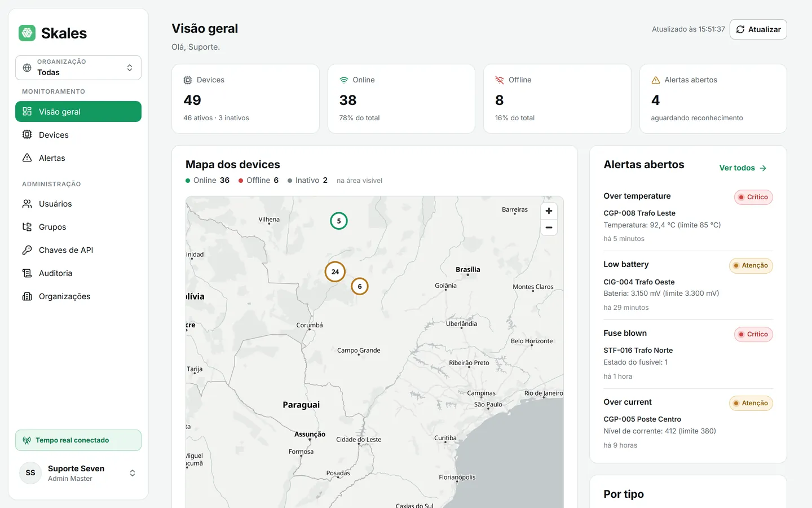This screenshot has height=508, width=812.
Task: Navigate to Usuários section
Action: click(x=78, y=204)
